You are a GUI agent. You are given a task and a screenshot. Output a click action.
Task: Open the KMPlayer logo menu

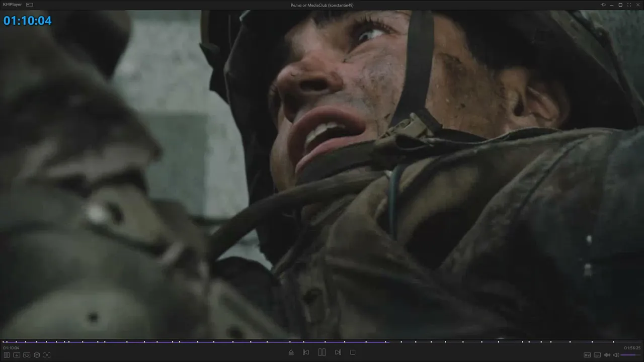tap(12, 5)
